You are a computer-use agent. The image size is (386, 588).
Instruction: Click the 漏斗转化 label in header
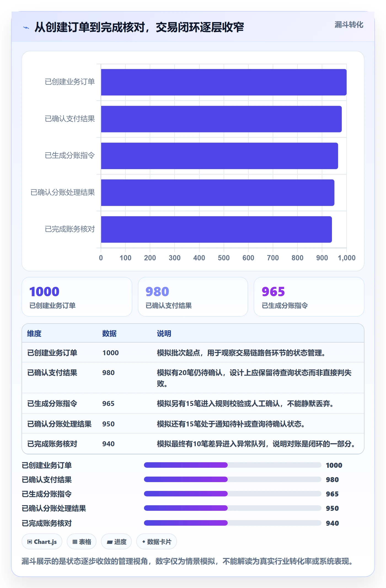[349, 25]
